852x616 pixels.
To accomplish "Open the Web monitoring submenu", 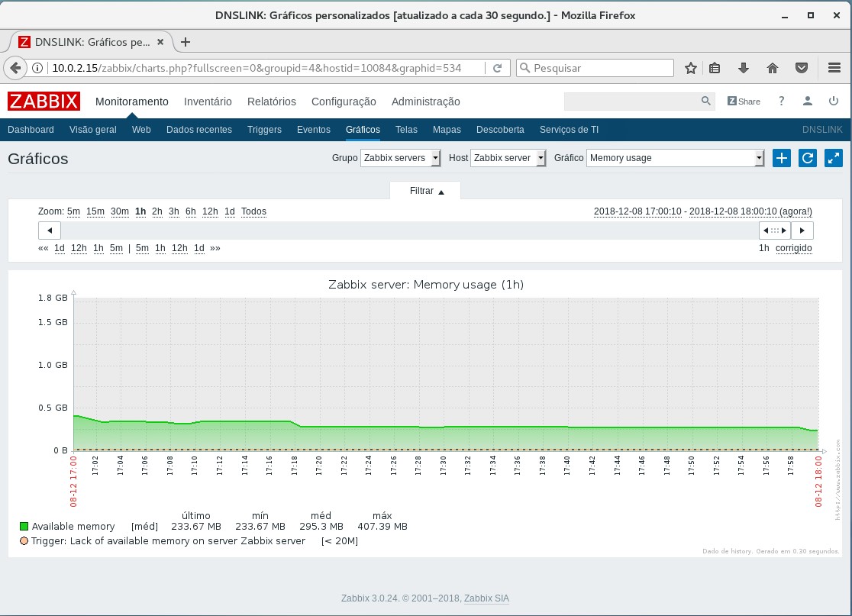I will point(141,129).
